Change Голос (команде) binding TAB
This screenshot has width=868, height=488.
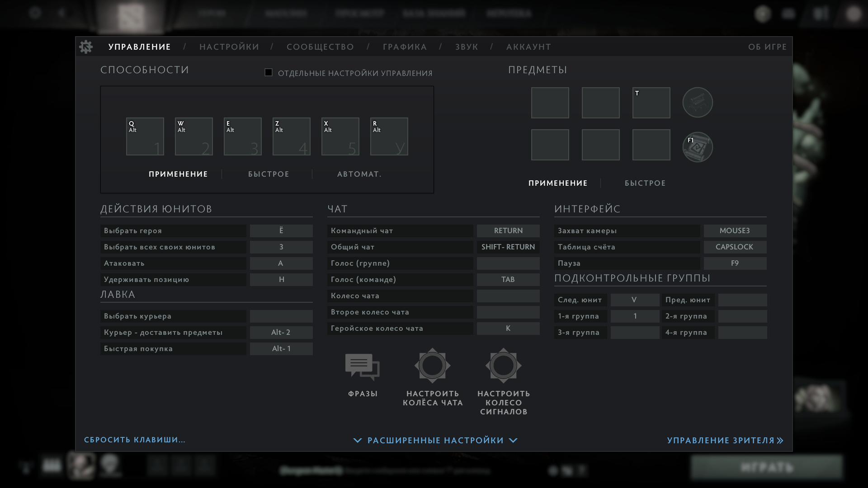pyautogui.click(x=508, y=280)
